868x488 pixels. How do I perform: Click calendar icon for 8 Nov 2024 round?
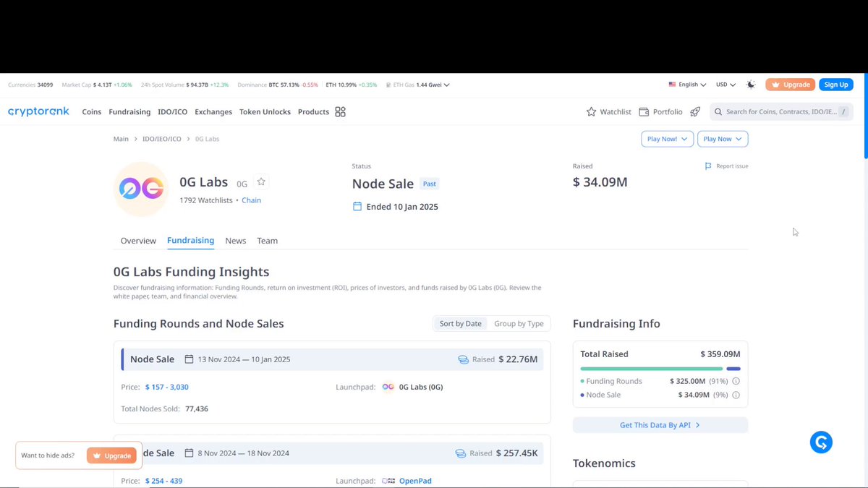coord(190,453)
